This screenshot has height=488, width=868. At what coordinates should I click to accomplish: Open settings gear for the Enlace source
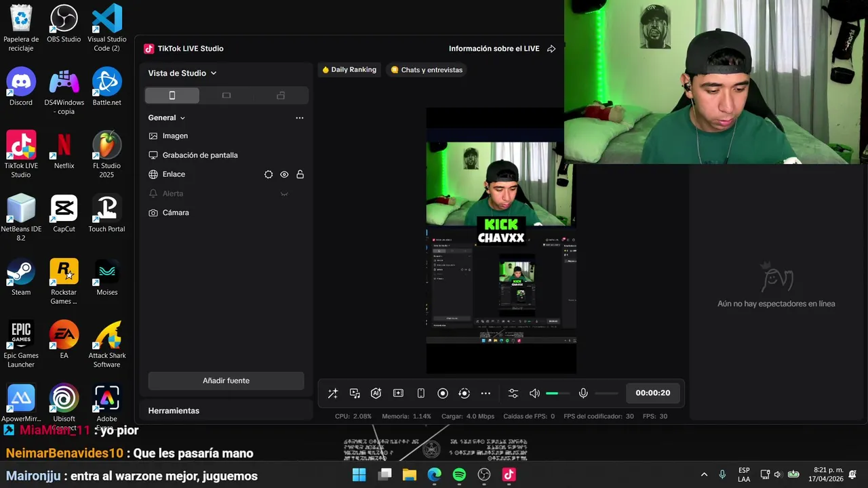[269, 174]
